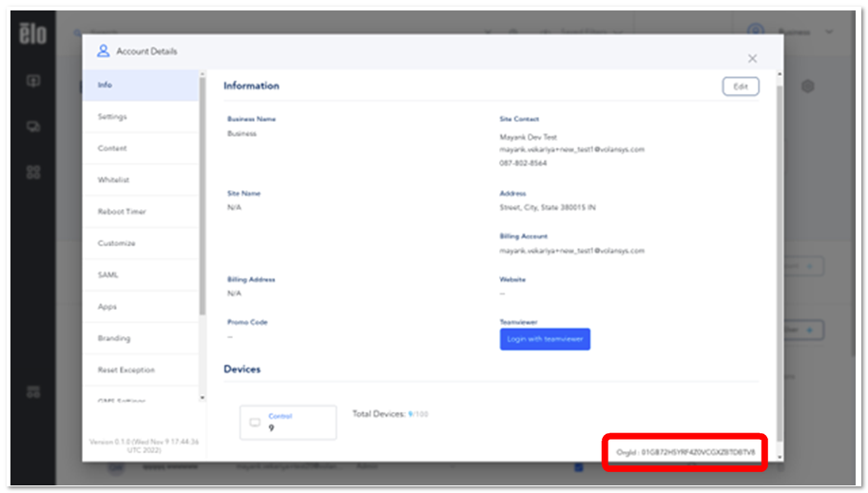Open the Apps tab
Image resolution: width=868 pixels, height=493 pixels.
(141, 307)
